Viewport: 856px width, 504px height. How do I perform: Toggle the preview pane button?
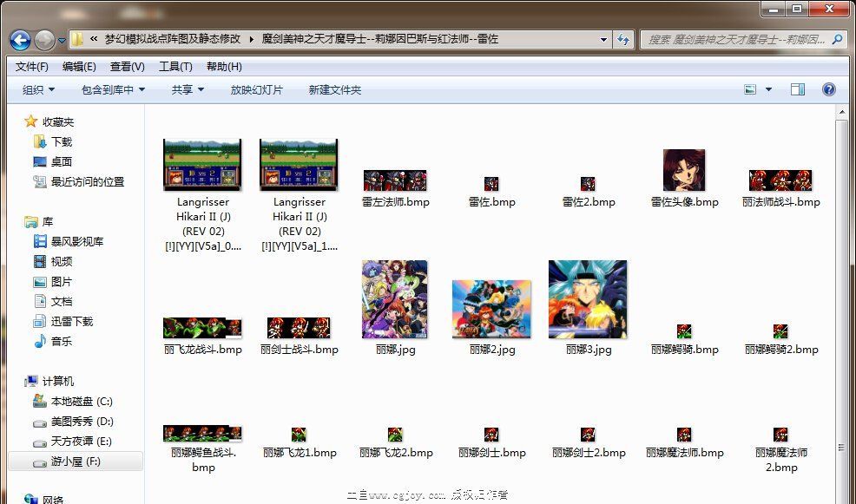click(x=798, y=89)
